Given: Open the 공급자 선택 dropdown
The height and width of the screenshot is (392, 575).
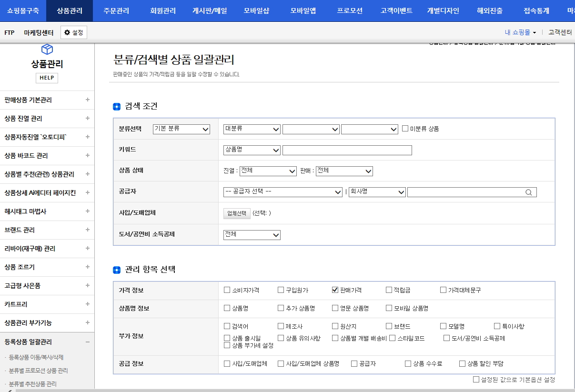Looking at the screenshot, I should coord(283,192).
